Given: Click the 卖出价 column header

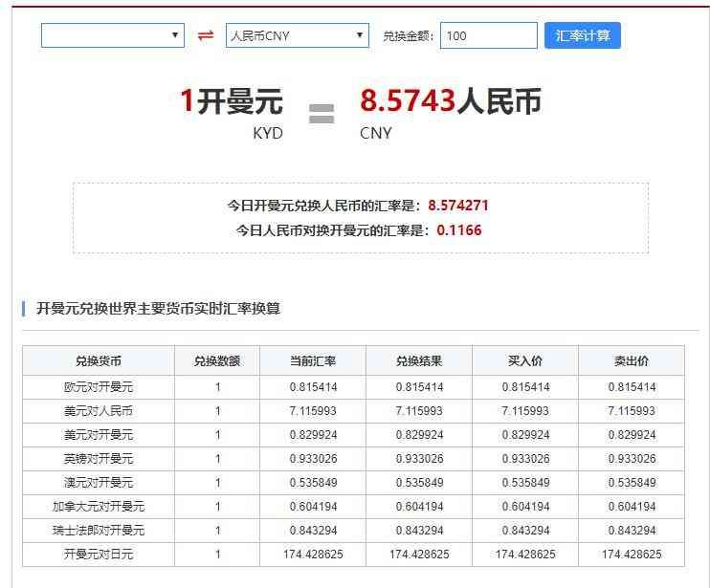Looking at the screenshot, I should point(632,361).
